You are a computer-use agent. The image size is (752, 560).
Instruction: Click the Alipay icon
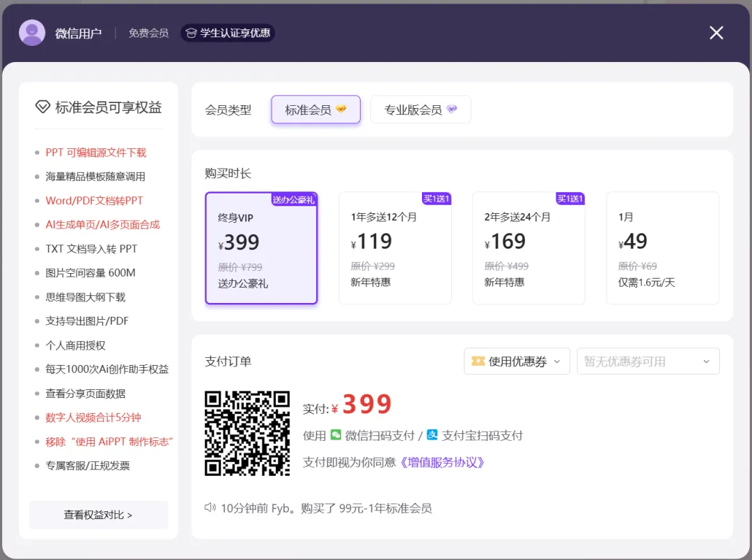432,435
